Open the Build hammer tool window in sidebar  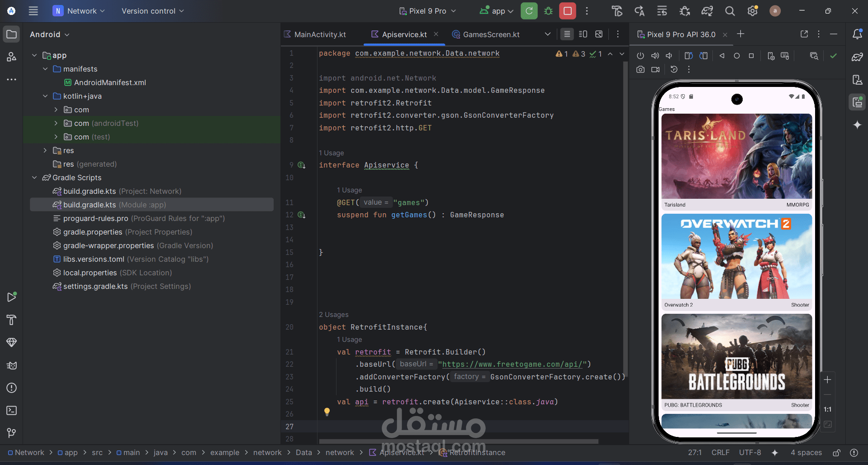click(x=12, y=320)
